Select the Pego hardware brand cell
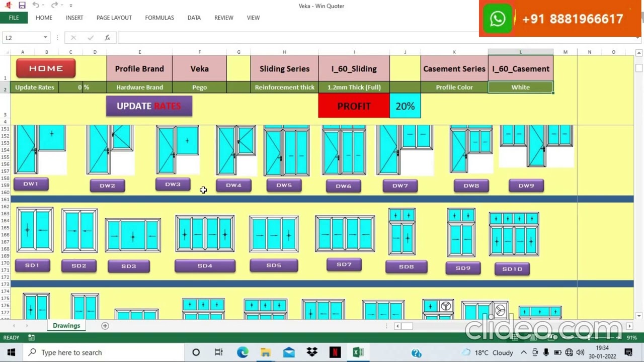Viewport: 644px width, 362px height. [199, 87]
